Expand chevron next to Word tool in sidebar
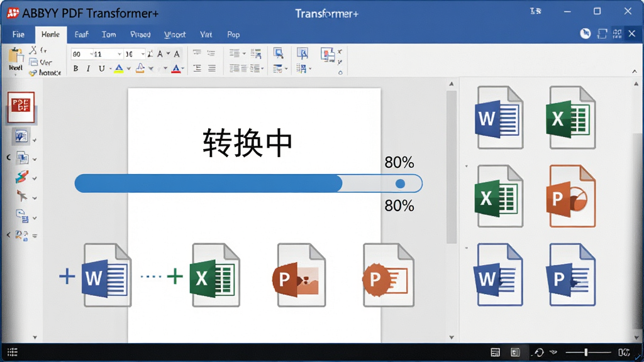Viewport: 644px width, 362px height. coord(35,140)
